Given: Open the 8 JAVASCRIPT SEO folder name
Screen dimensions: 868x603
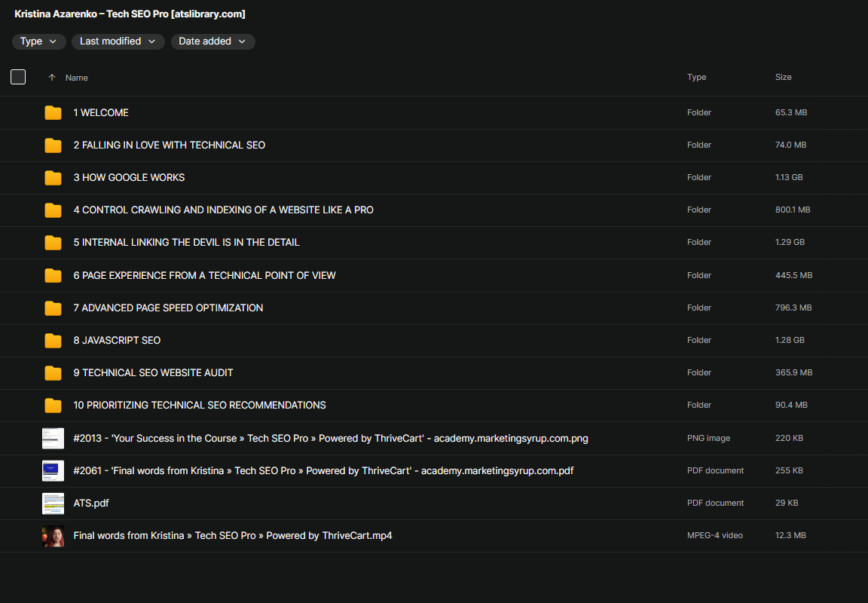Looking at the screenshot, I should pos(117,340).
